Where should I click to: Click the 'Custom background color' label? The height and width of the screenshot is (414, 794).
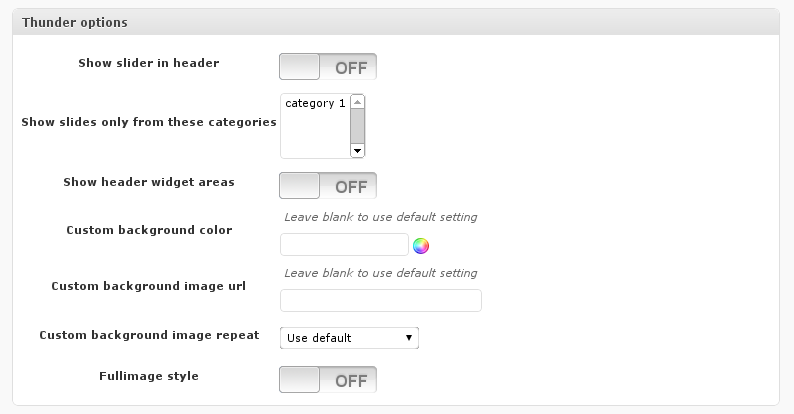(x=149, y=230)
